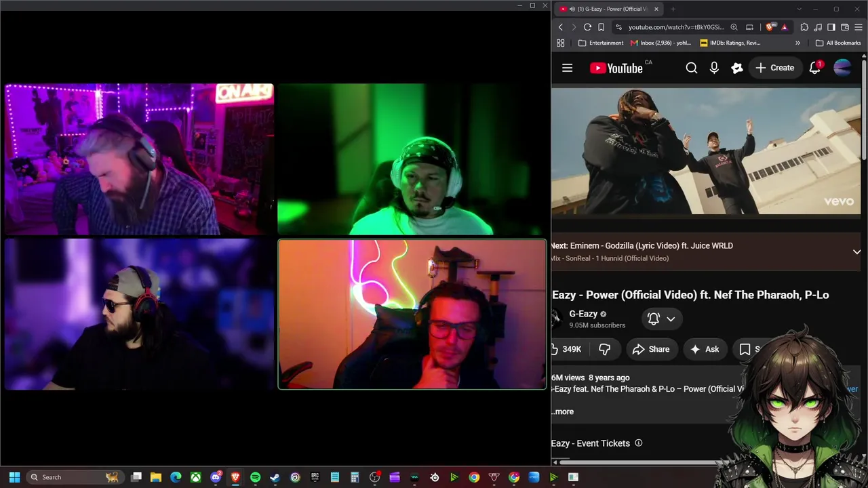The height and width of the screenshot is (488, 868).
Task: Select the green-lit video tile
Action: pos(412,159)
